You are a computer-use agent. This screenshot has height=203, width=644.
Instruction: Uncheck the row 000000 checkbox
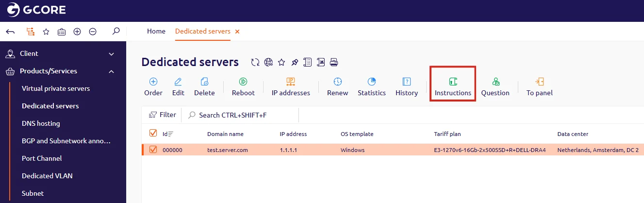153,150
